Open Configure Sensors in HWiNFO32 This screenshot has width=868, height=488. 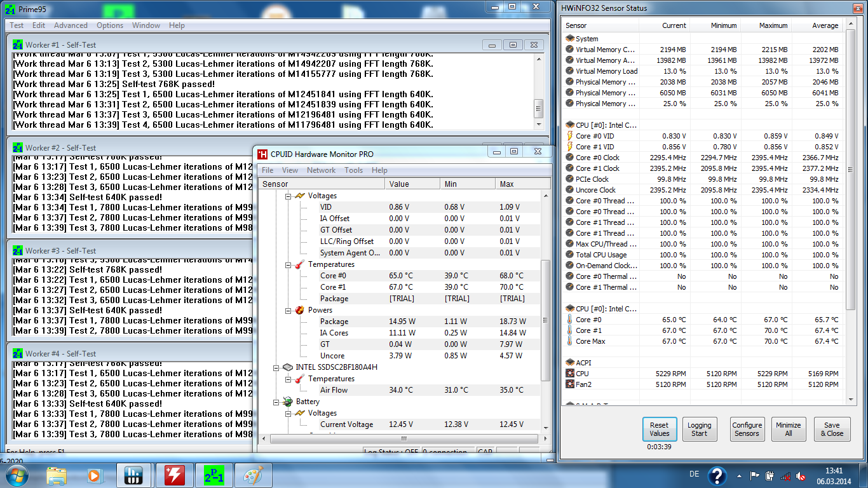747,430
